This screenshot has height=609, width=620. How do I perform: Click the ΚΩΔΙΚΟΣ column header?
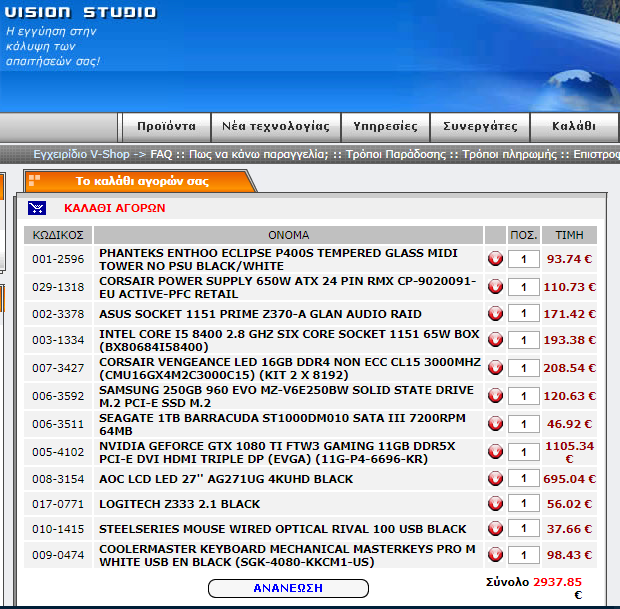tap(58, 235)
